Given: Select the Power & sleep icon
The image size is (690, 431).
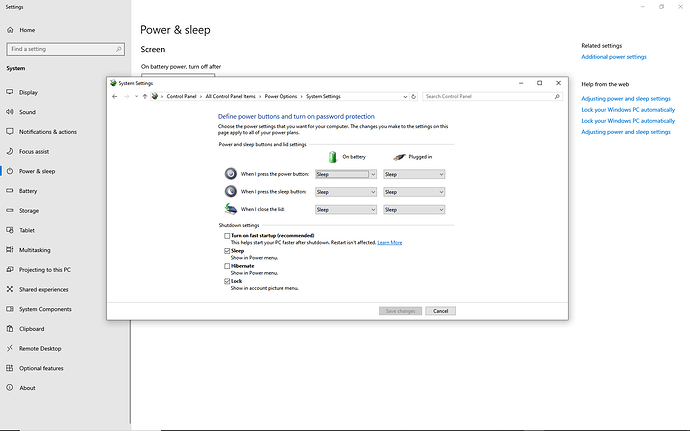Looking at the screenshot, I should (10, 171).
